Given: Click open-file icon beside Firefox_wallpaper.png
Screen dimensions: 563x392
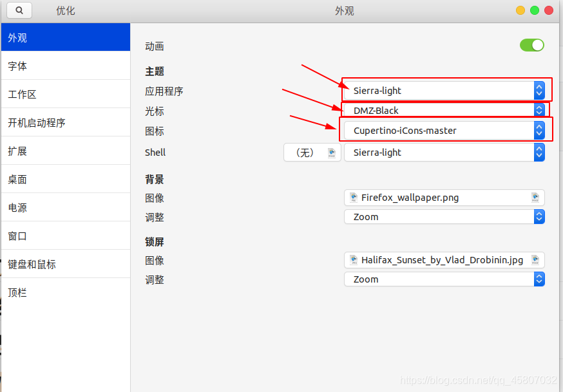Looking at the screenshot, I should point(535,198).
